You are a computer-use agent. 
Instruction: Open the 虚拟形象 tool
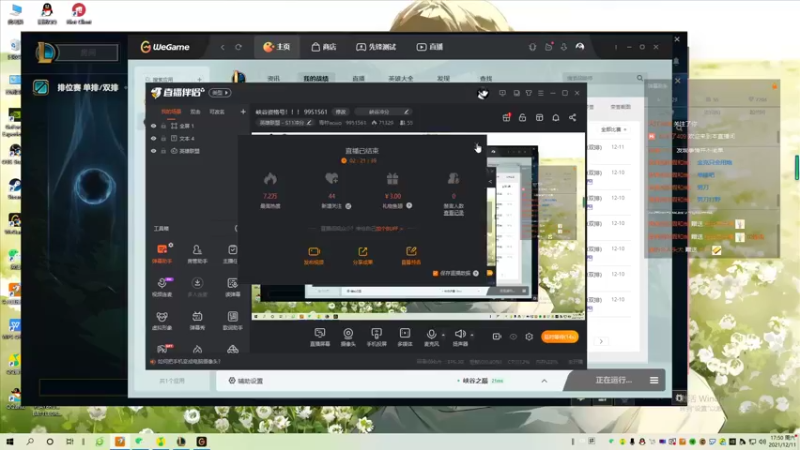point(162,321)
